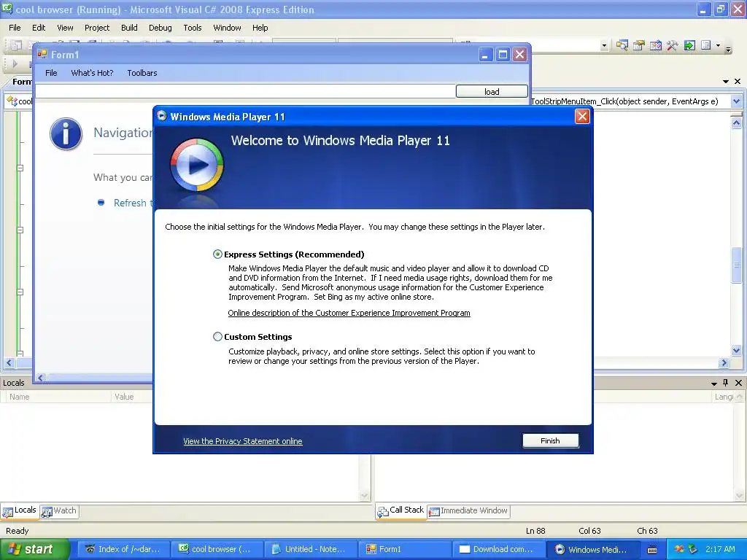Click the document list icon at toolbar end
The height and width of the screenshot is (560, 747).
click(x=706, y=45)
